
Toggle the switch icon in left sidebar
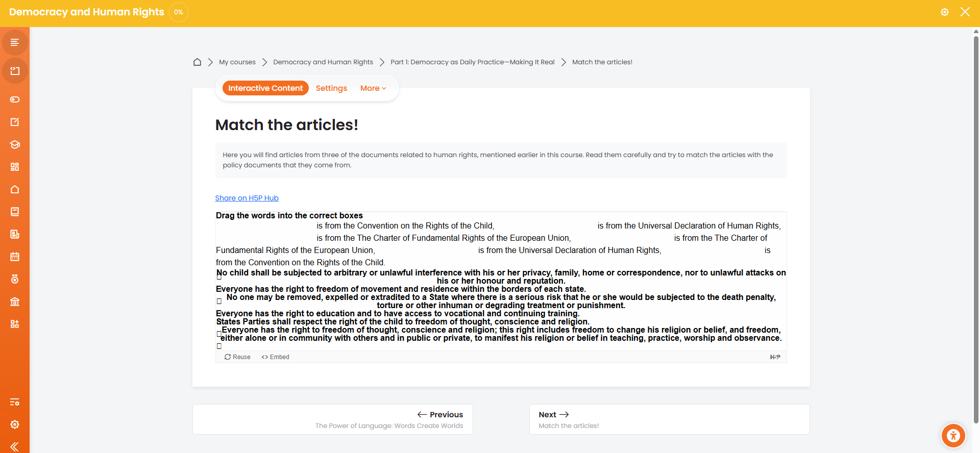pyautogui.click(x=15, y=99)
